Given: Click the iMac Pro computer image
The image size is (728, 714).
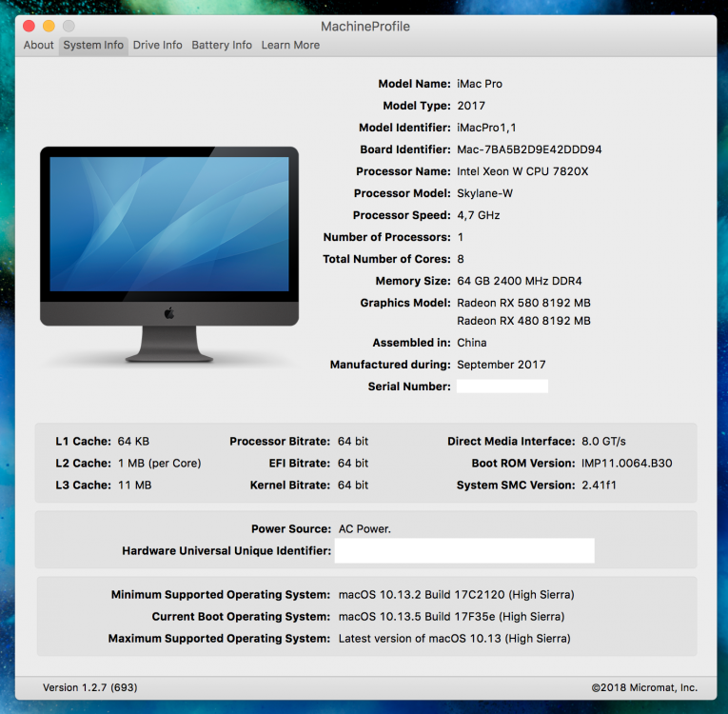Looking at the screenshot, I should coord(169,254).
